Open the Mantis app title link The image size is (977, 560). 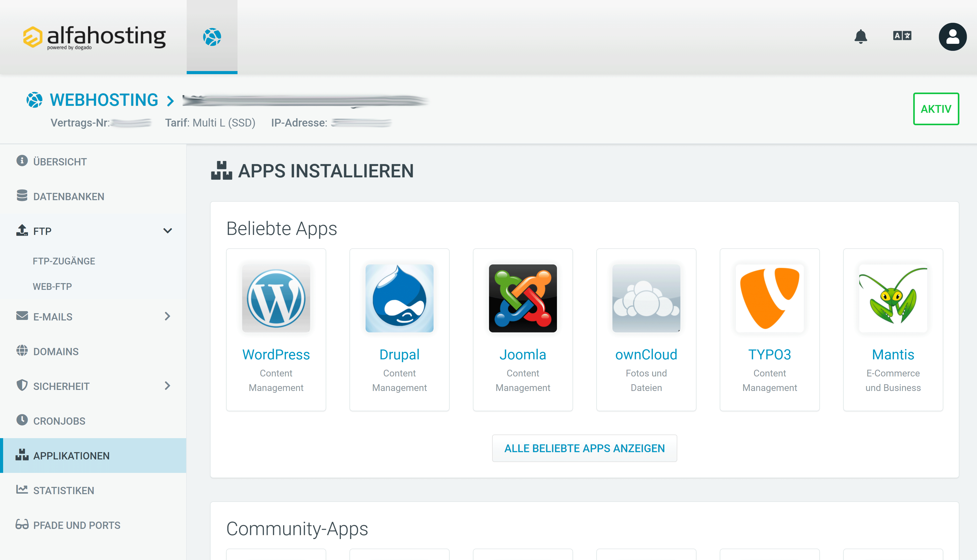click(893, 355)
